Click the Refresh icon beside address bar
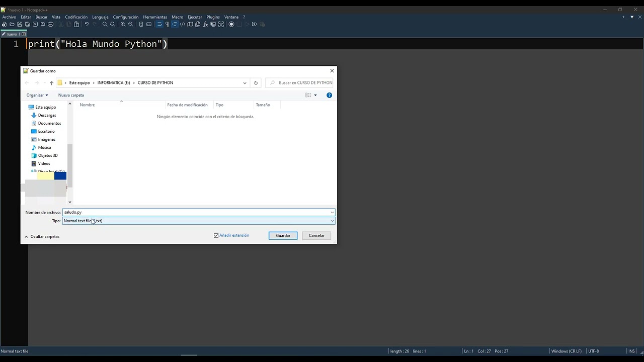The height and width of the screenshot is (362, 644). pos(256,83)
